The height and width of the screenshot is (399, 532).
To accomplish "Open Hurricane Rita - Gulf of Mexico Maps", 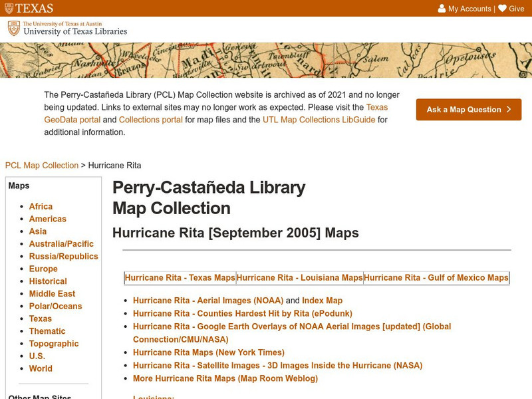I will 435,279.
